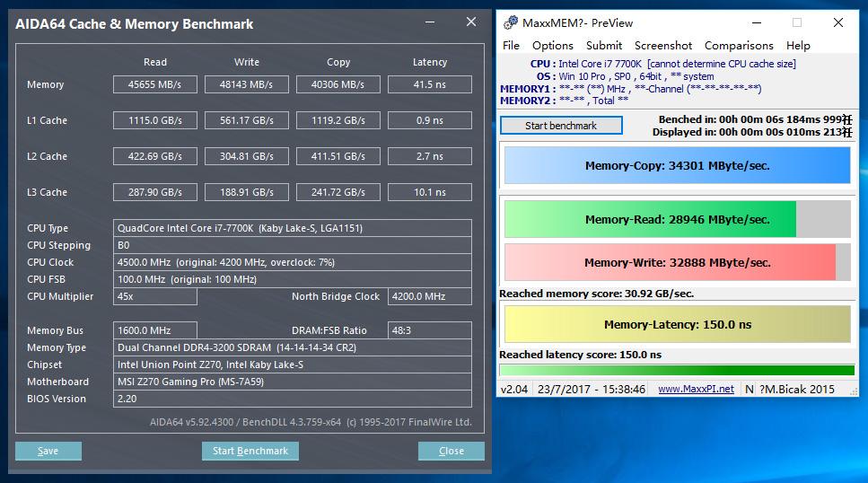Image resolution: width=868 pixels, height=483 pixels.
Task: Click the Memory-Write 32888 MByte/sec bar
Action: [677, 262]
